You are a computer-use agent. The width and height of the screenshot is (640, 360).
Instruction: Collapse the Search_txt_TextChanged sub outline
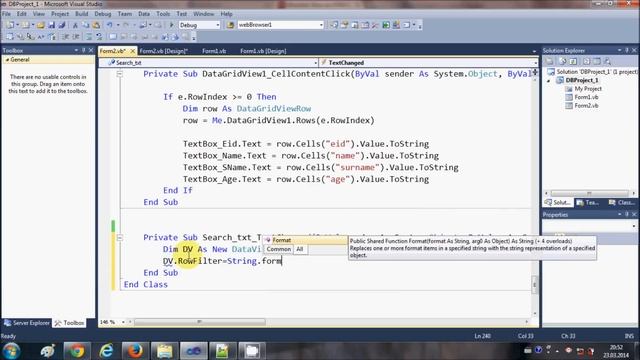(120, 238)
